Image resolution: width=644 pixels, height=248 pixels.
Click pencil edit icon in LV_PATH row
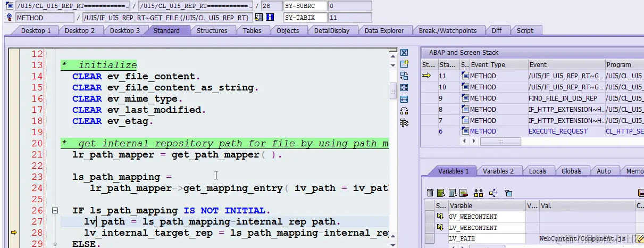[640, 239]
